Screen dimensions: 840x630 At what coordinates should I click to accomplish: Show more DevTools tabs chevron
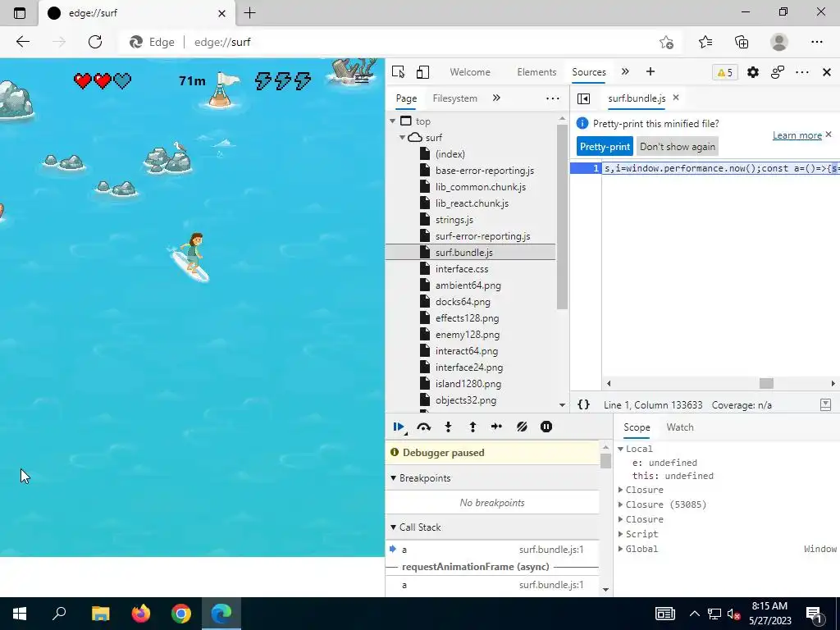(625, 72)
